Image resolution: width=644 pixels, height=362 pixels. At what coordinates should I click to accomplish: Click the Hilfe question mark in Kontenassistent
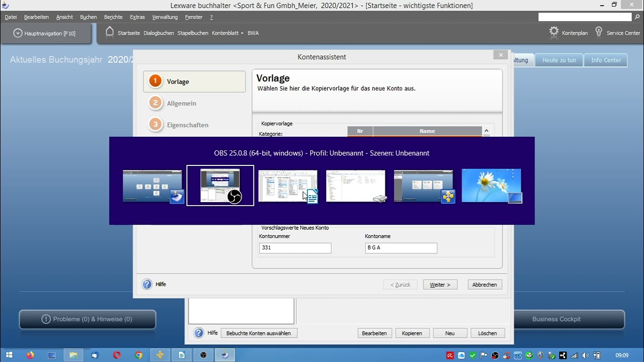pos(147,285)
